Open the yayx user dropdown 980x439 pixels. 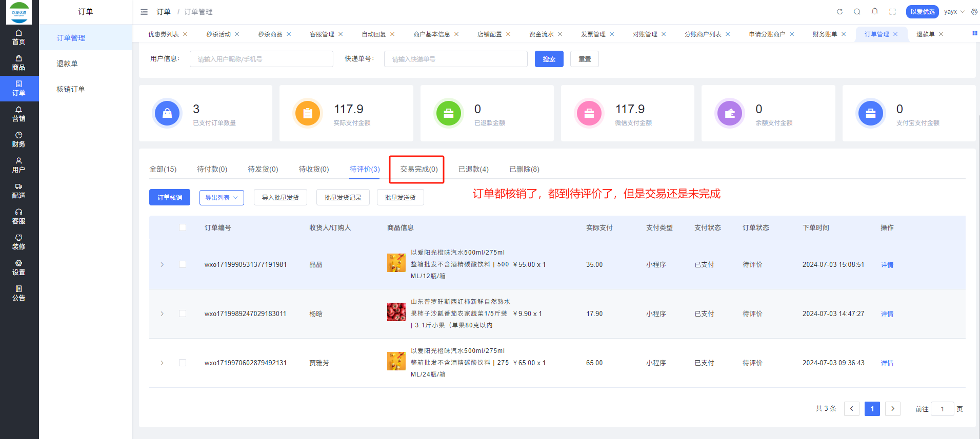954,12
